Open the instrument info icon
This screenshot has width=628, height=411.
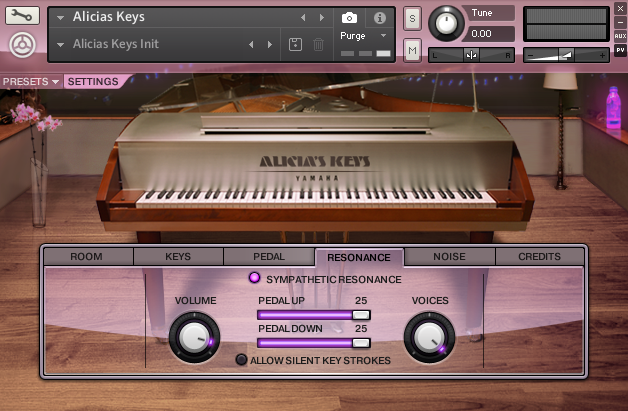380,18
